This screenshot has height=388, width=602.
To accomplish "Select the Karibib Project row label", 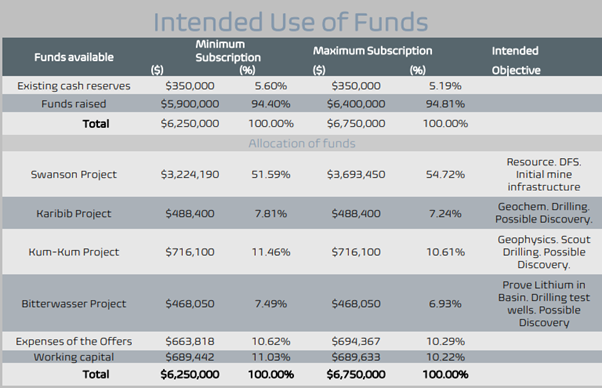I will click(74, 213).
